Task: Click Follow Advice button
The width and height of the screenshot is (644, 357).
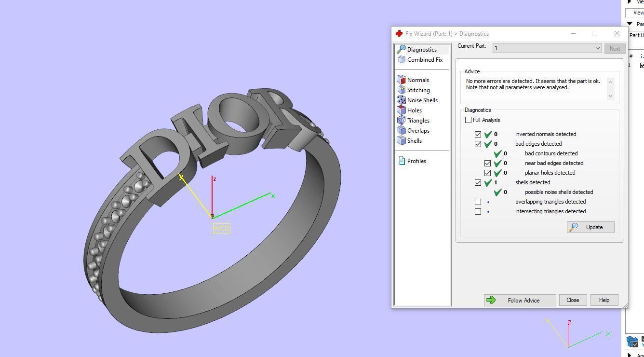Action: 520,300
